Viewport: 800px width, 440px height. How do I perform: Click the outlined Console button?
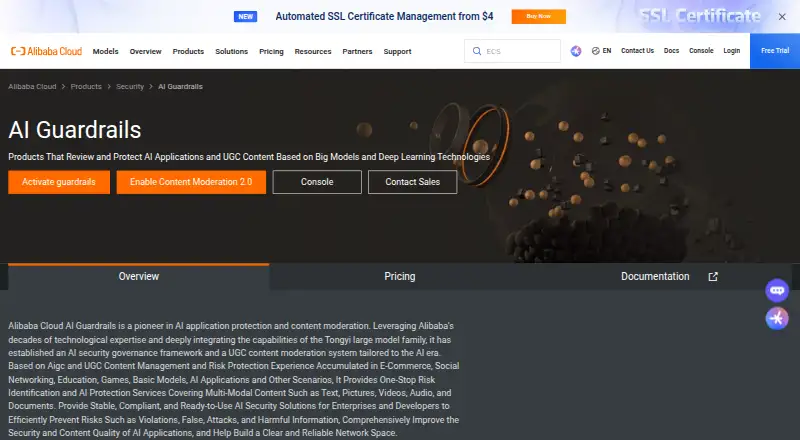point(317,182)
